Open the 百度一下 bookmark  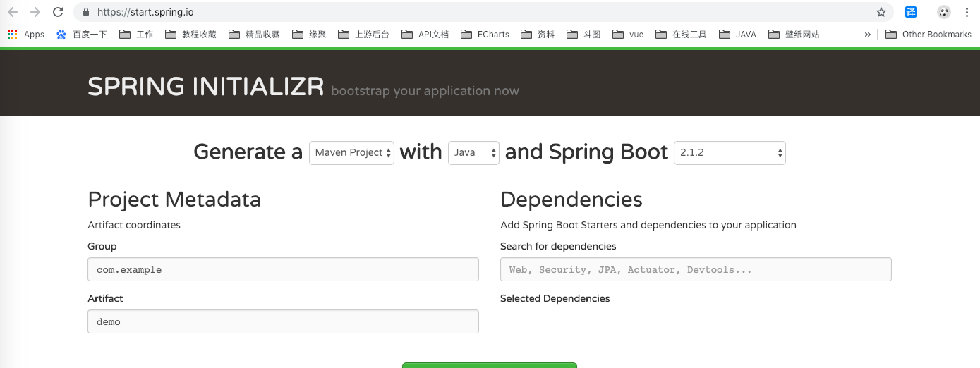(x=82, y=34)
